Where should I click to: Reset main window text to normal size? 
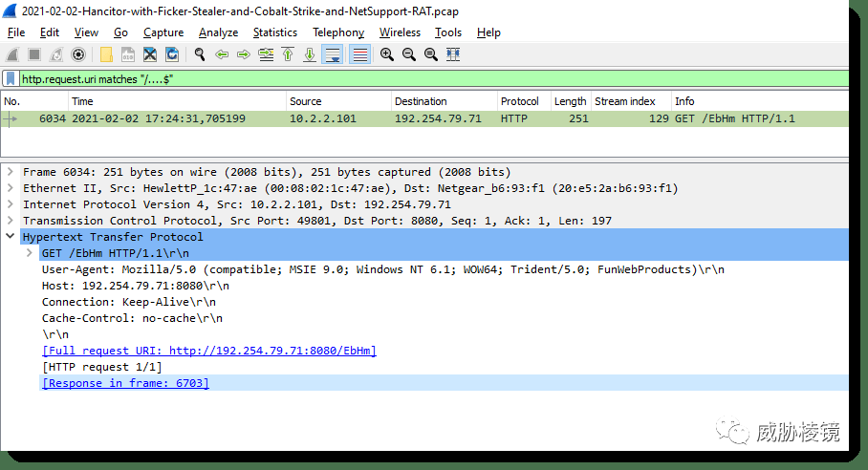pyautogui.click(x=431, y=54)
